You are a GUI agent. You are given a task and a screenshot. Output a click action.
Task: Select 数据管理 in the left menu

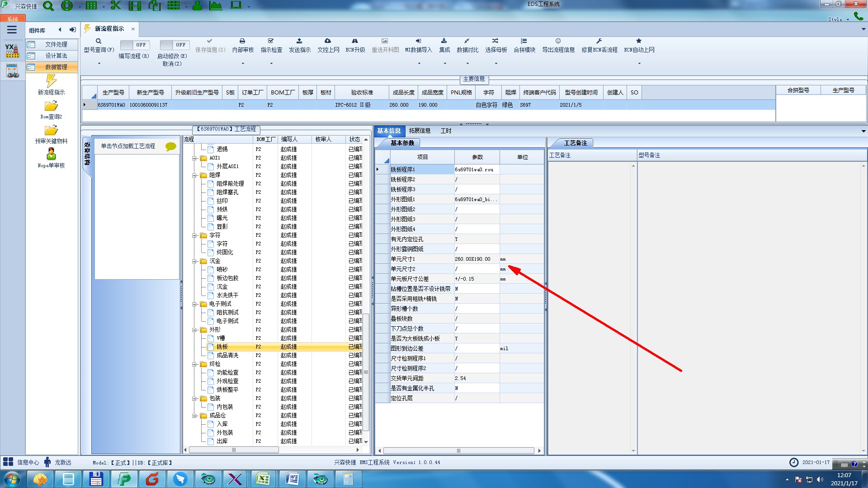tap(56, 67)
